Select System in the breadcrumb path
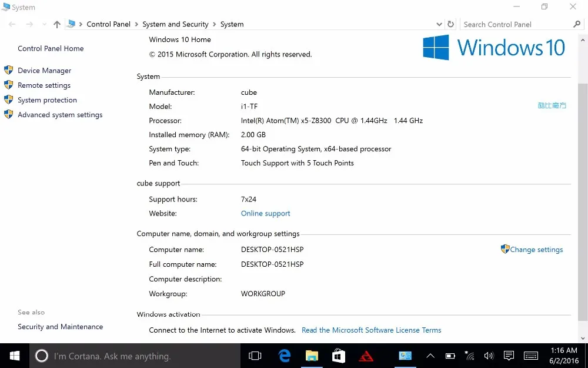The height and width of the screenshot is (368, 588). tap(232, 24)
